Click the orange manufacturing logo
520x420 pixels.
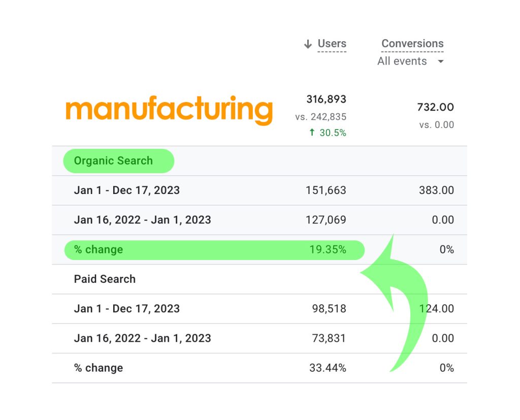pos(169,110)
